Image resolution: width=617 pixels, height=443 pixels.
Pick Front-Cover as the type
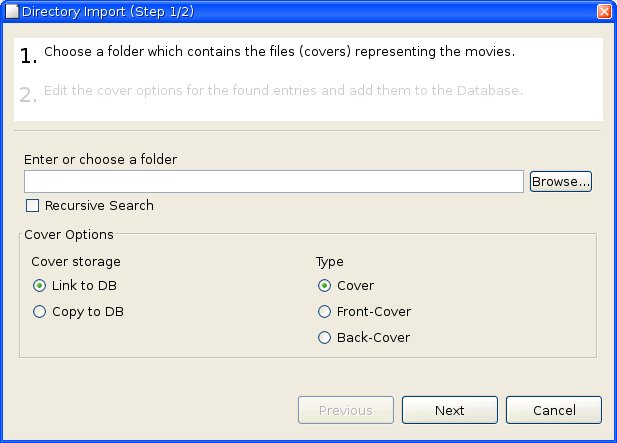324,312
